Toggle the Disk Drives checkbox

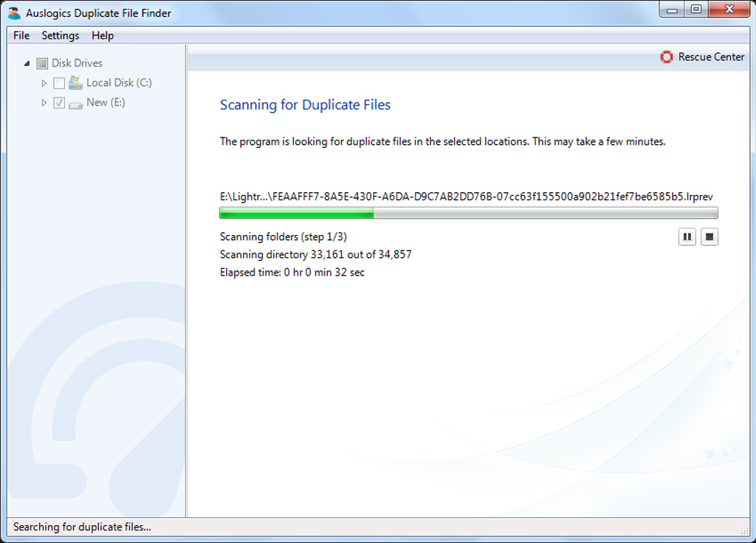click(x=42, y=64)
